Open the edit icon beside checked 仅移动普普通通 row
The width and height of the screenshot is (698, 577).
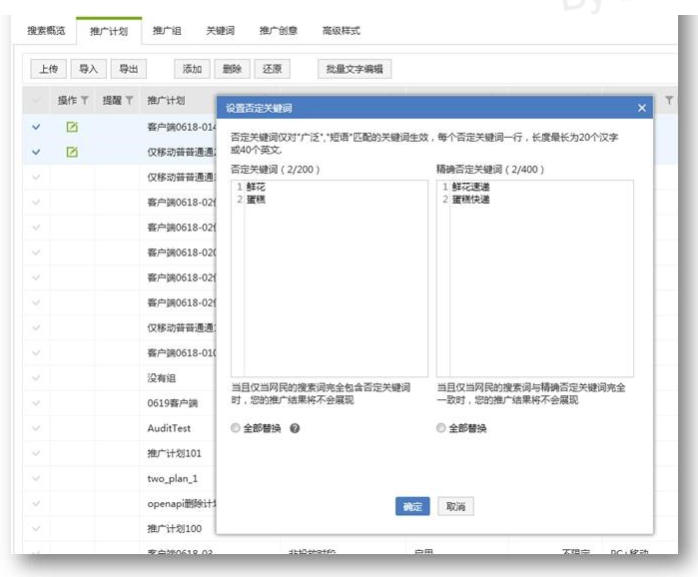tap(72, 152)
